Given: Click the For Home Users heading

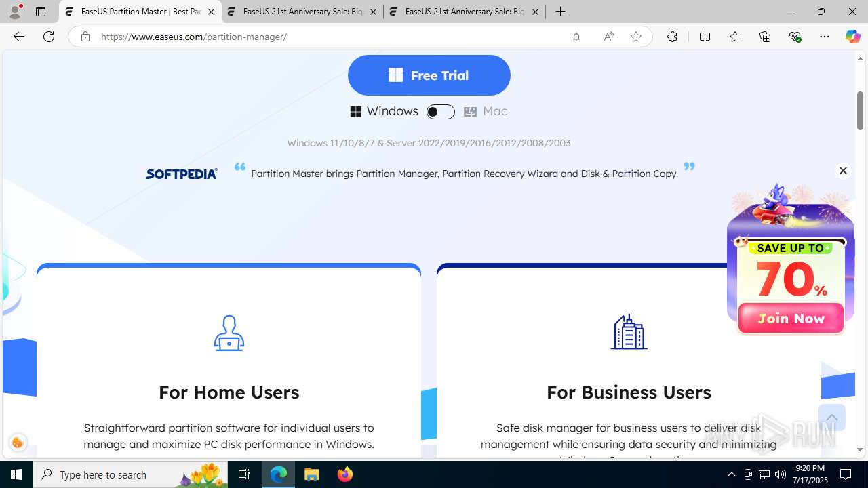Looking at the screenshot, I should 229,392.
